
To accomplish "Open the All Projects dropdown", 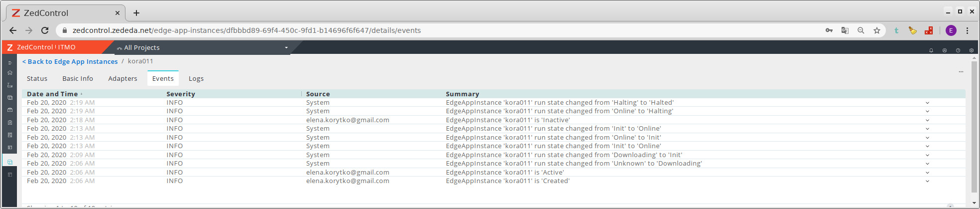I will coord(202,48).
